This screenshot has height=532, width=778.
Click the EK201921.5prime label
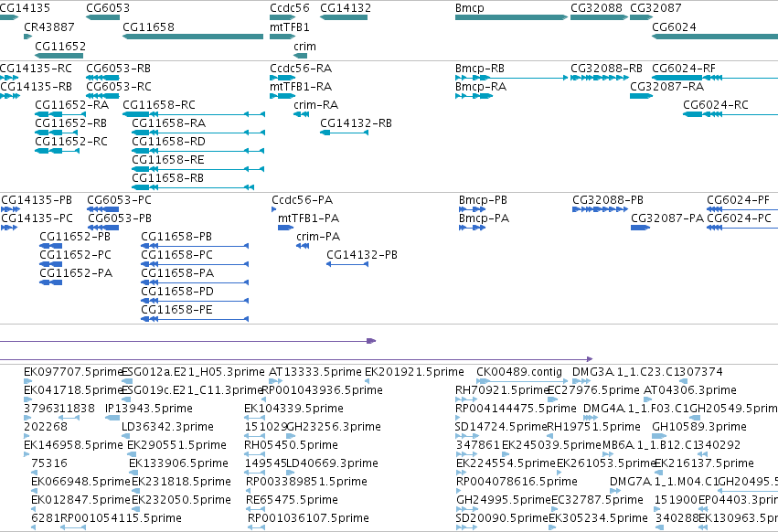coord(414,372)
